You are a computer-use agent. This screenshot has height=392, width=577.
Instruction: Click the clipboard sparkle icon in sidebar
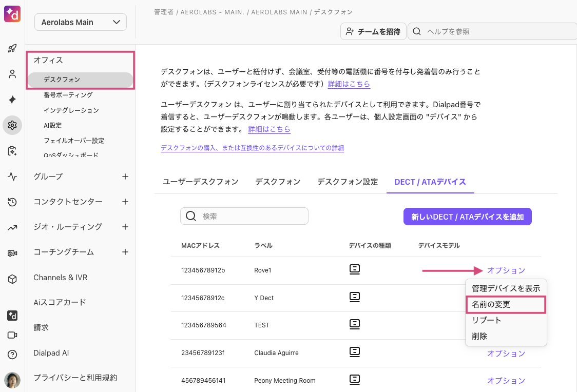coord(12,151)
